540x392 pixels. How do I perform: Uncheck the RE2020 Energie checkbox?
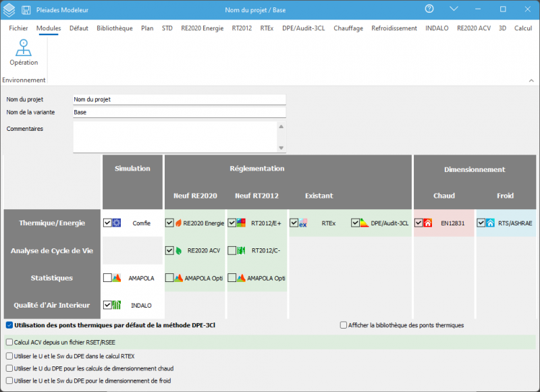[x=169, y=223]
